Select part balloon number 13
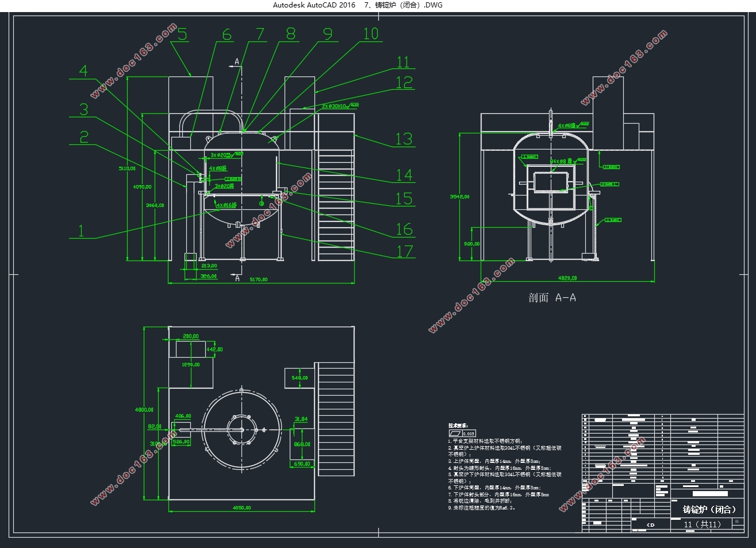The image size is (756, 548). [404, 139]
